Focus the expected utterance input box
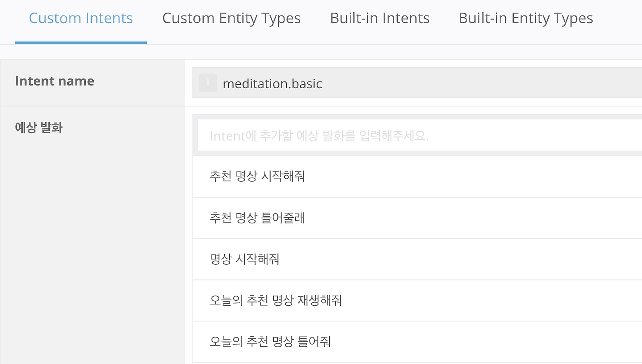642x364 pixels. (x=419, y=136)
